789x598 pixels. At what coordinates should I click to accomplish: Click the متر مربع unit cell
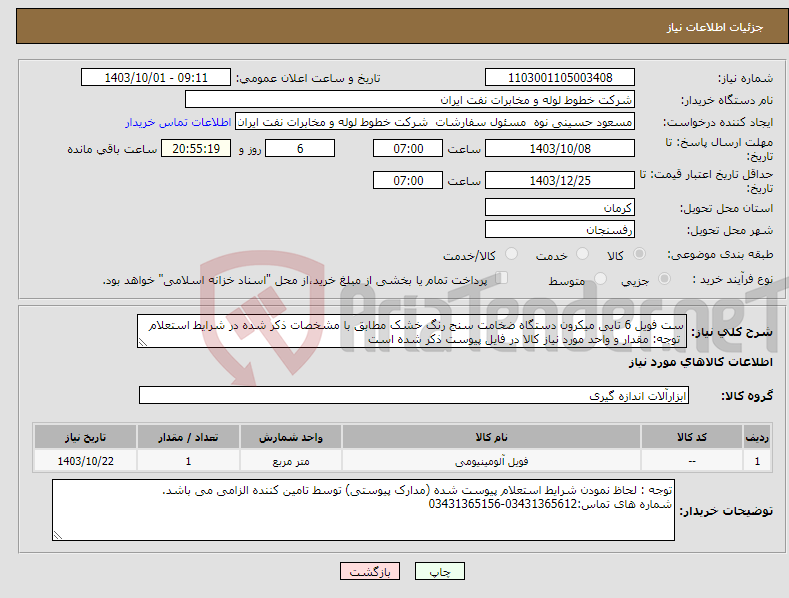291,461
